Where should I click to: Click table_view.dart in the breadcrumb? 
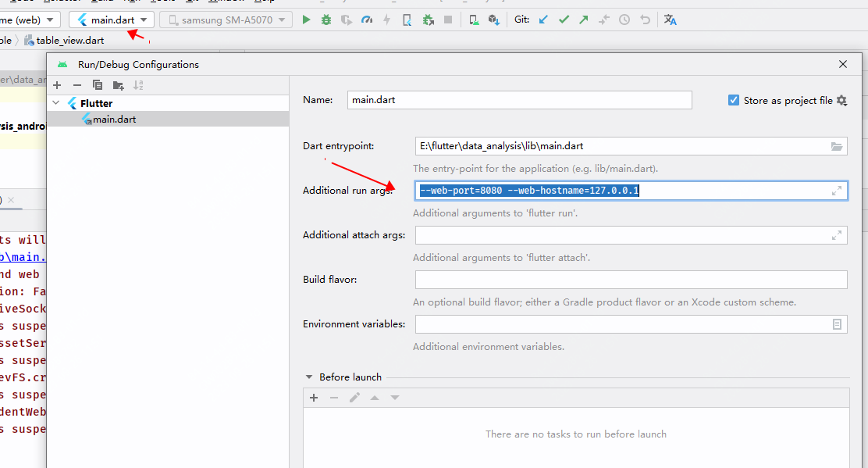tap(69, 41)
